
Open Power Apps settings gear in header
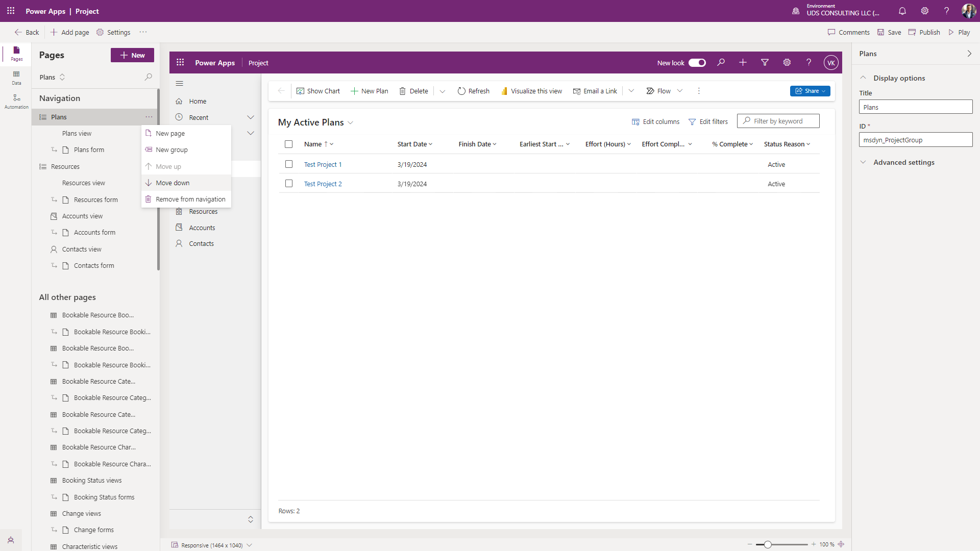924,11
